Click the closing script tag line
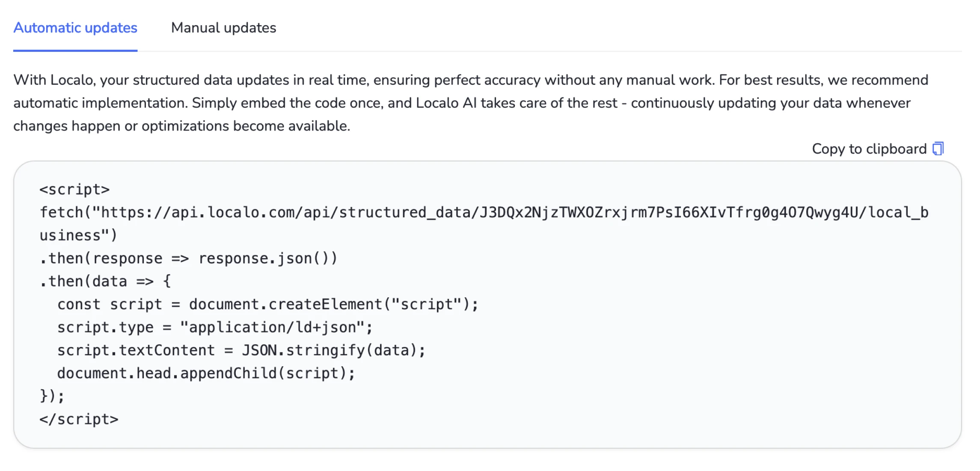This screenshot has width=980, height=471. tap(79, 419)
